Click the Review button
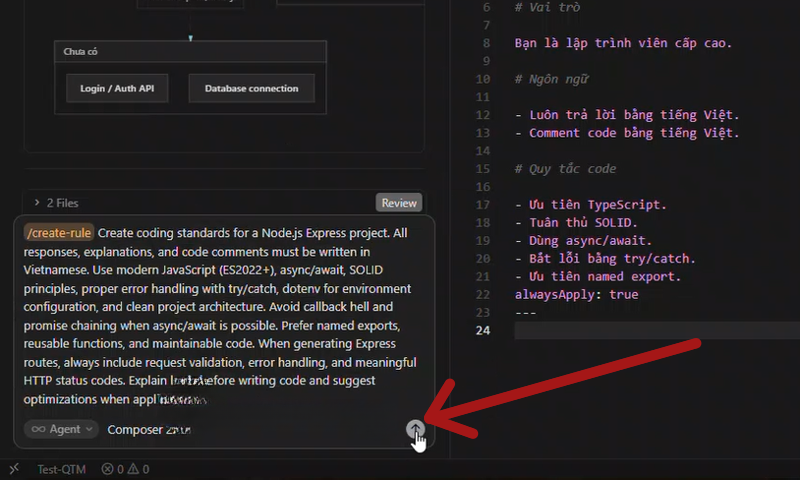800x480 pixels. [399, 203]
